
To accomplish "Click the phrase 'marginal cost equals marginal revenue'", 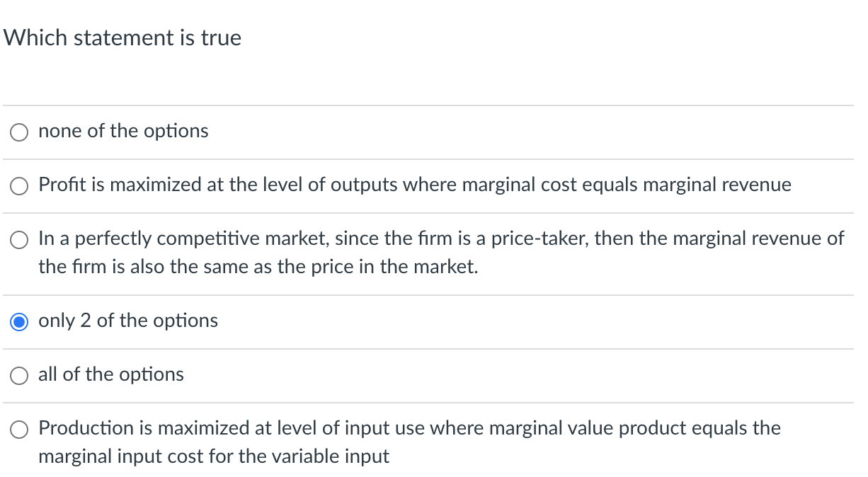I will point(627,185).
